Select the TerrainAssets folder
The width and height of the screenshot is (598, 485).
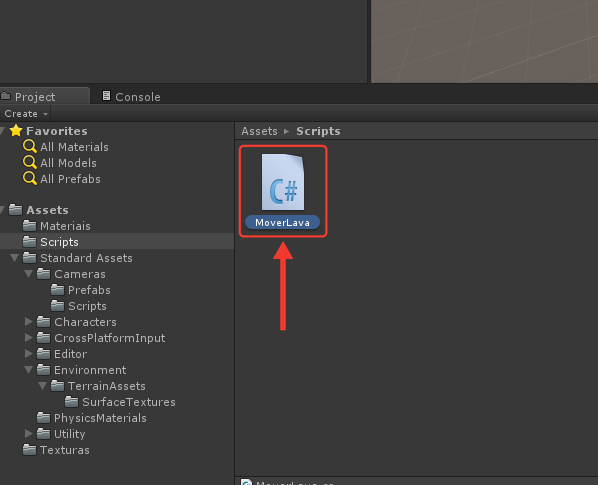[x=107, y=386]
